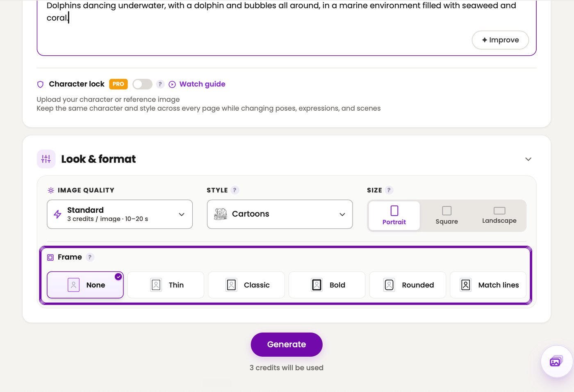
Task: Open the Watch guide link
Action: 202,84
